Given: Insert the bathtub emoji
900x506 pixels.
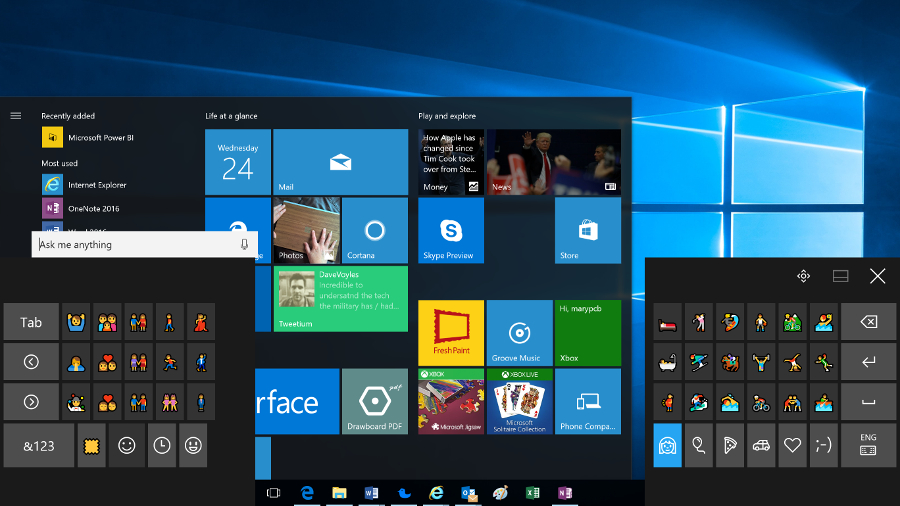Looking at the screenshot, I should pos(668,362).
